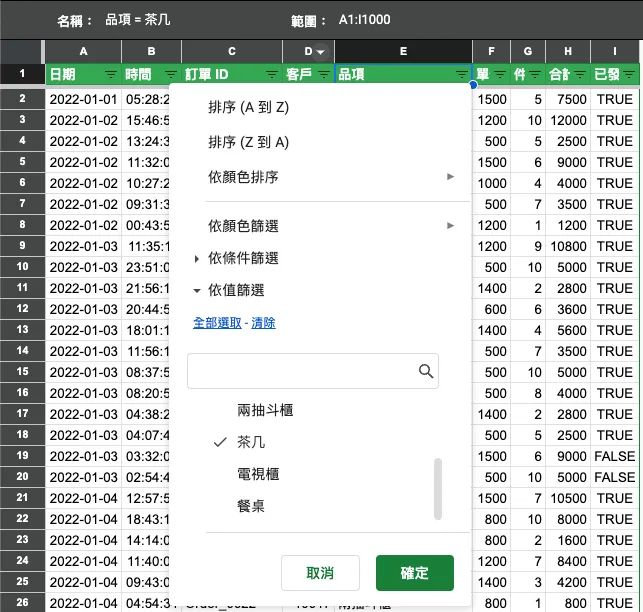Sort A to Z (排序 A 到 Z)

(249, 107)
